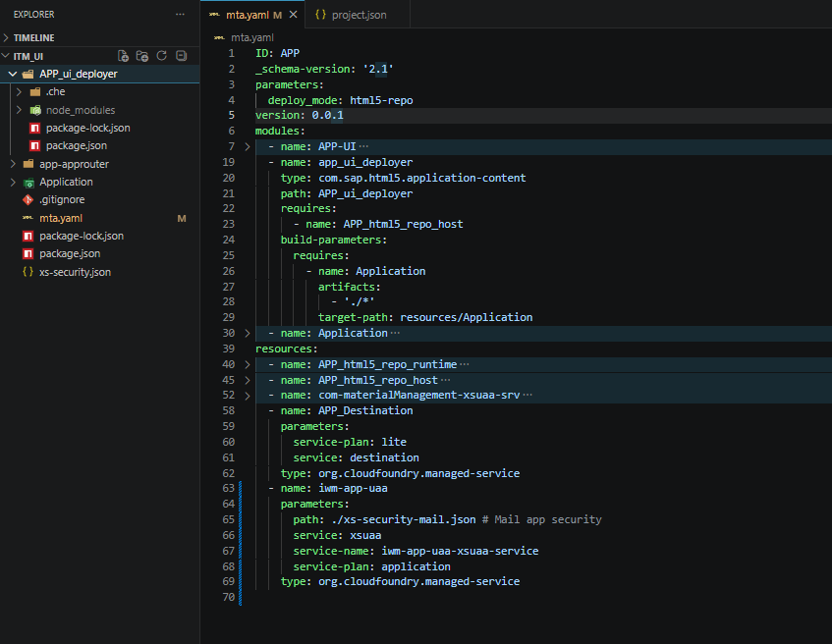Unfold com-materialManagement-xsuaa-srv at line 52
This screenshot has width=832, height=644.
click(248, 396)
